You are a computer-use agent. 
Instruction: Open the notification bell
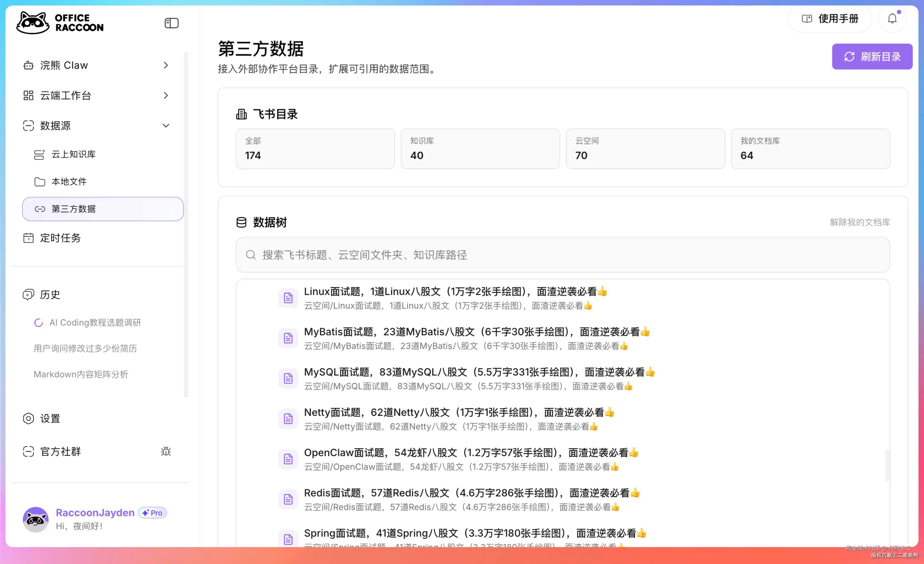point(892,18)
